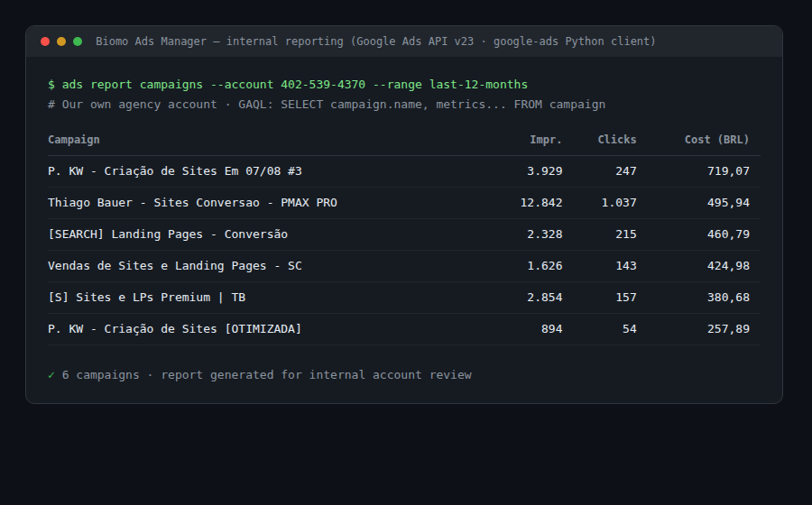Click the red close window dot
Image resolution: width=812 pixels, height=505 pixels.
point(45,41)
